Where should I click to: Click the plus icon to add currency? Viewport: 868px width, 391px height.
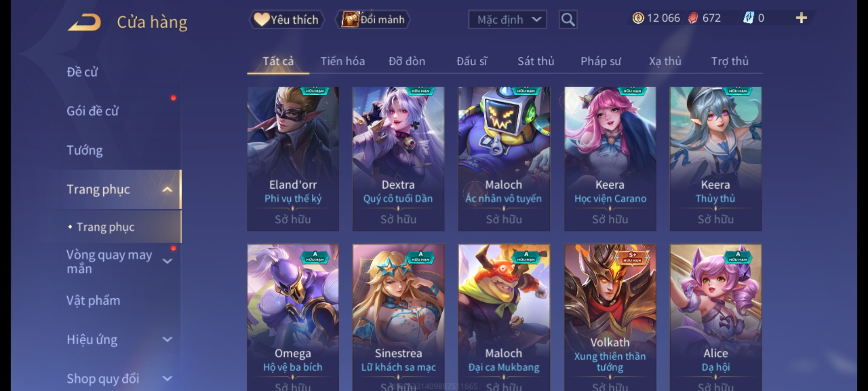(801, 18)
